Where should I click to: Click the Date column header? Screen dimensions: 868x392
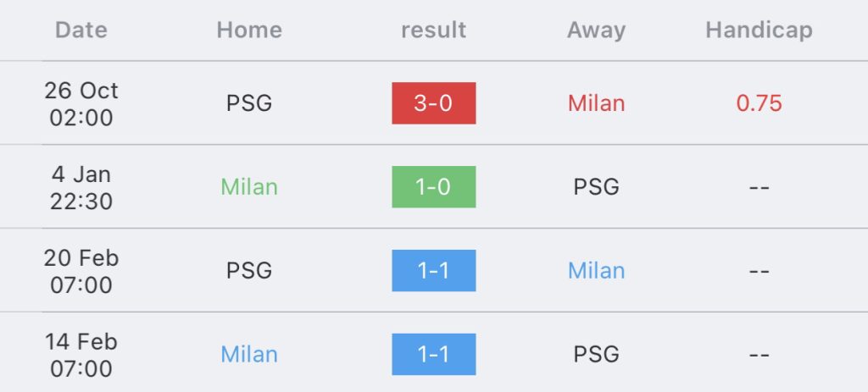coord(81,30)
